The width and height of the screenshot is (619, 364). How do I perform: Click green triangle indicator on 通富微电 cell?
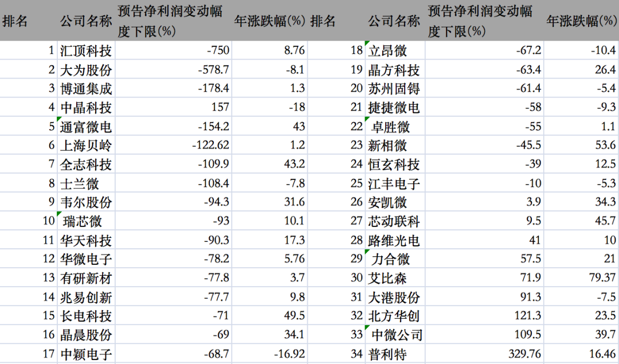tap(59, 119)
